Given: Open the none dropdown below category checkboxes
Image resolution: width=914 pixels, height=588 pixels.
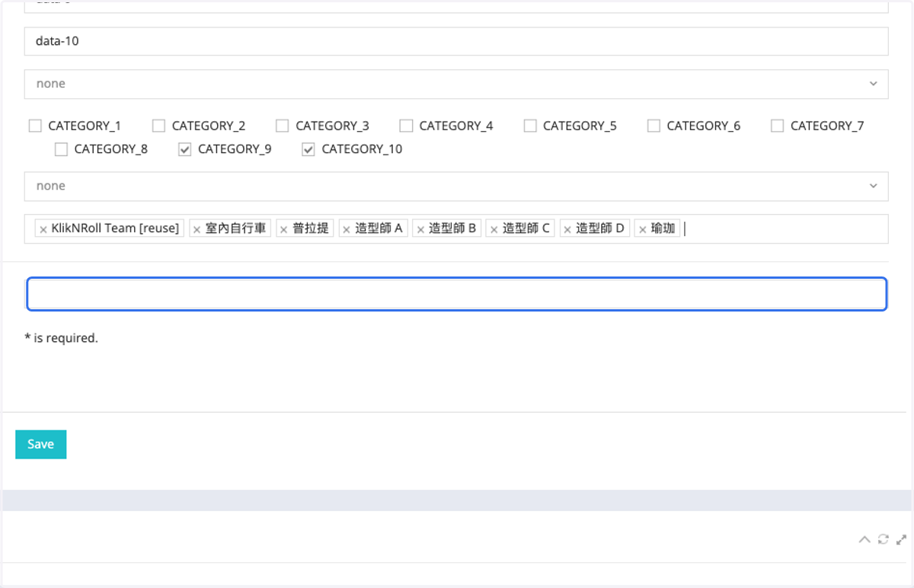Looking at the screenshot, I should point(456,186).
